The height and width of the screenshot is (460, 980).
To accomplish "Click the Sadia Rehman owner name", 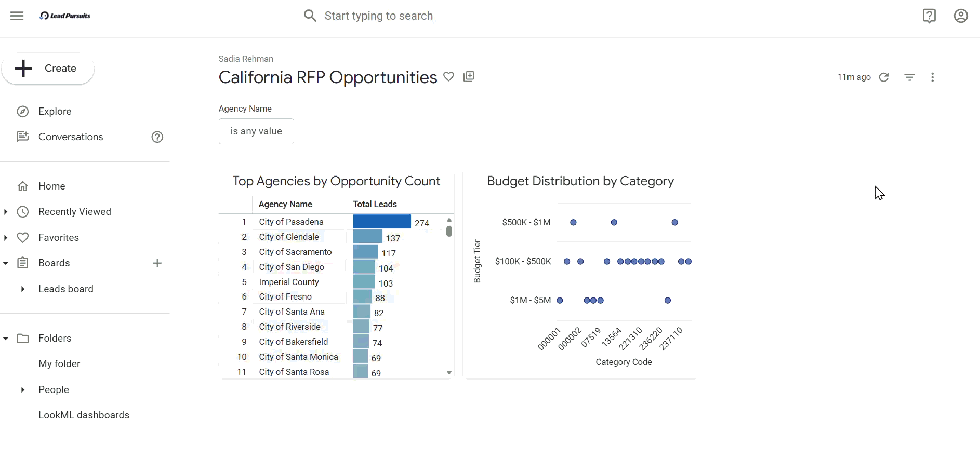I will (246, 59).
